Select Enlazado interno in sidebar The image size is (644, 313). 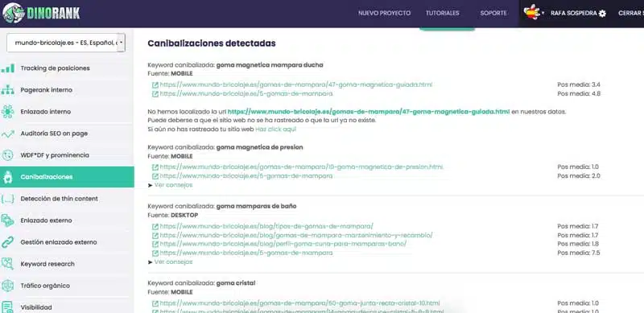click(46, 112)
